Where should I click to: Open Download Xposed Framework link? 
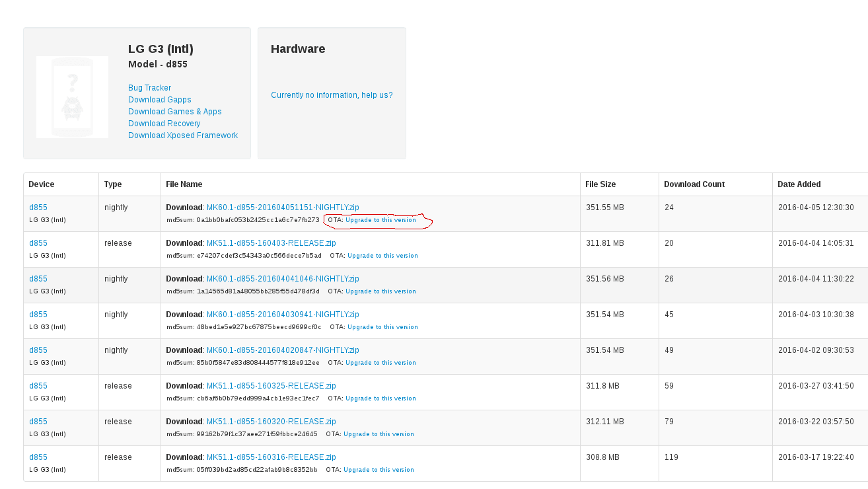pyautogui.click(x=183, y=135)
